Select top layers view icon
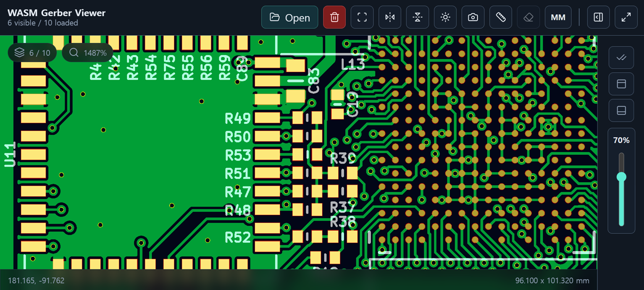Viewport: 644px width, 290px height. (x=621, y=84)
